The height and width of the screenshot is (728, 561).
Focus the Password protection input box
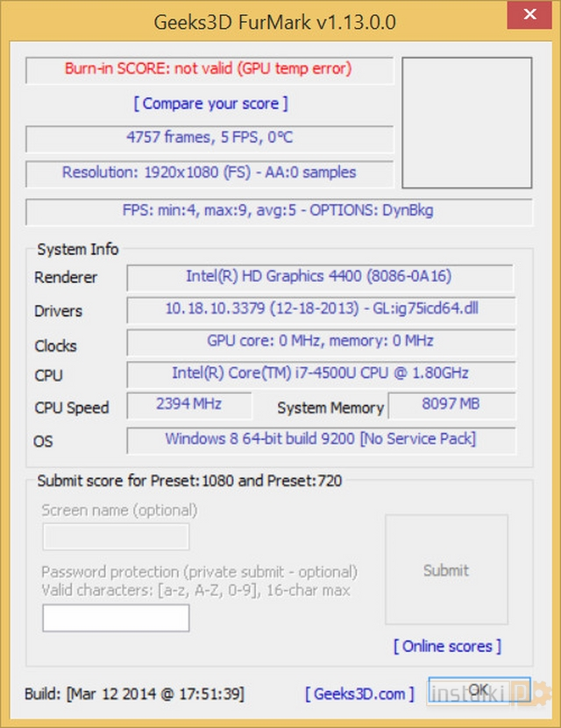pos(116,618)
